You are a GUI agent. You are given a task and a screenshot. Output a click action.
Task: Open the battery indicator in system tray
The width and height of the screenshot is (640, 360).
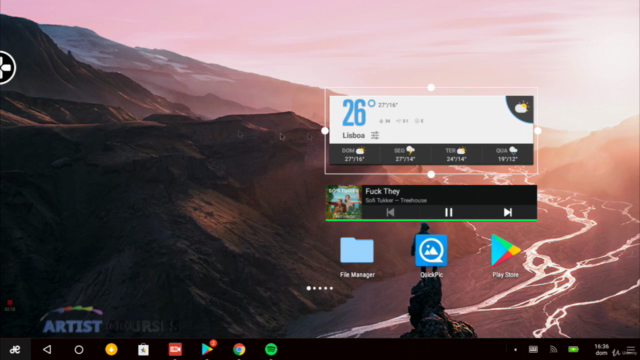point(573,349)
